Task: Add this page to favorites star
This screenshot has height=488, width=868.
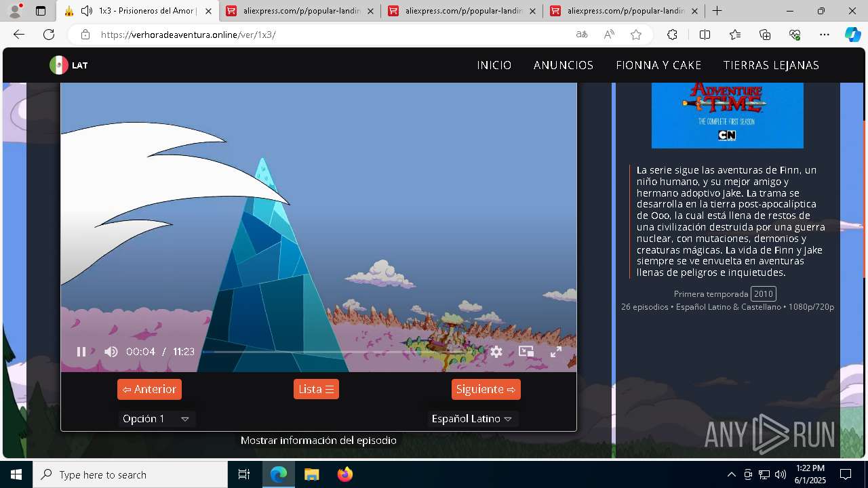Action: (636, 35)
